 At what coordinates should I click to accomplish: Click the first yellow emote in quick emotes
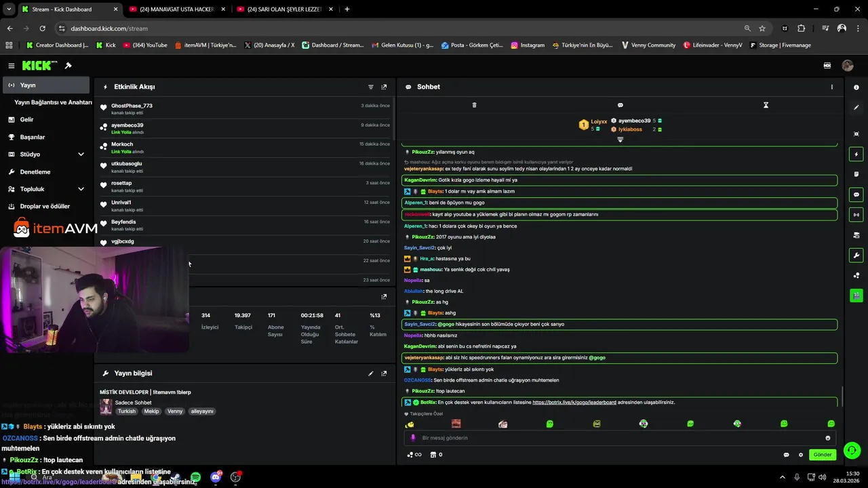click(410, 424)
